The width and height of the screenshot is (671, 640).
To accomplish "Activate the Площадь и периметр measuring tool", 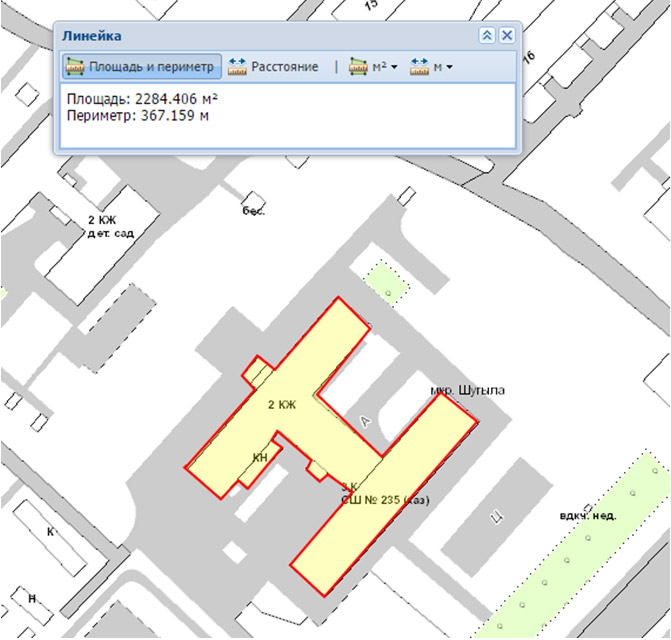I will coord(140,67).
